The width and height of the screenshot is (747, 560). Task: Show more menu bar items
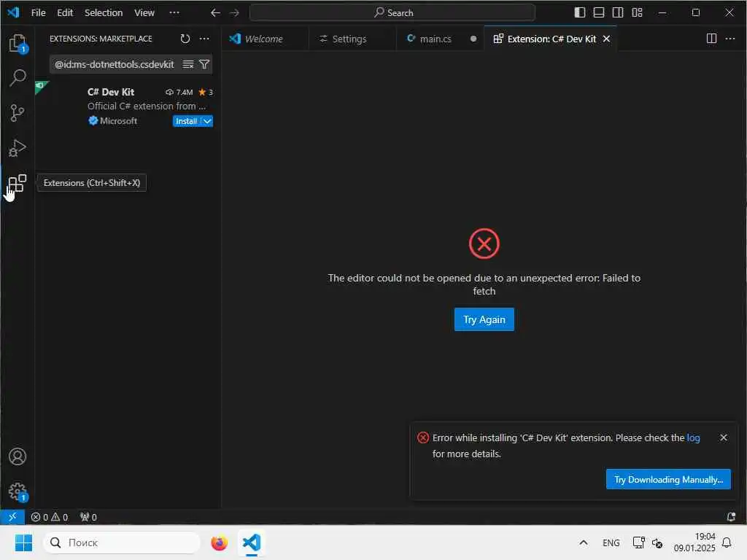[174, 13]
